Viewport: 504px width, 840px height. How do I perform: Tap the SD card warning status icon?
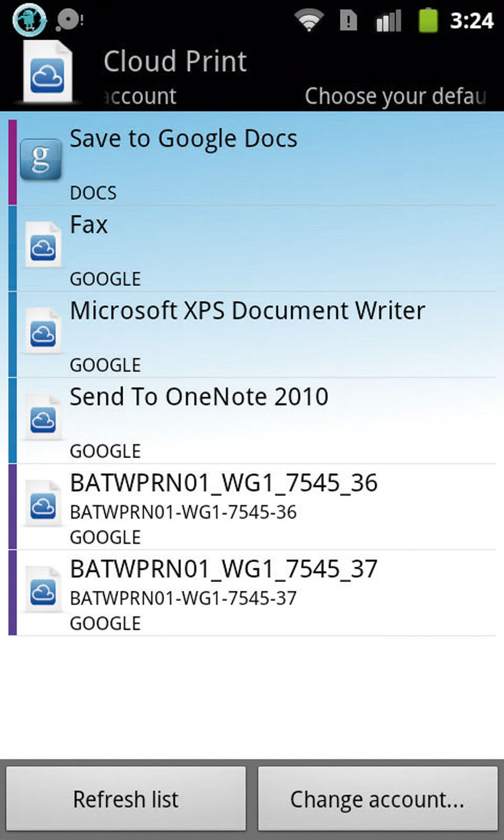[x=348, y=21]
